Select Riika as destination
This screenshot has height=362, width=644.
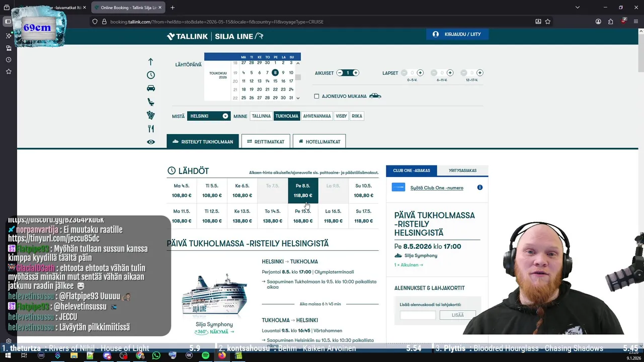coord(357,116)
